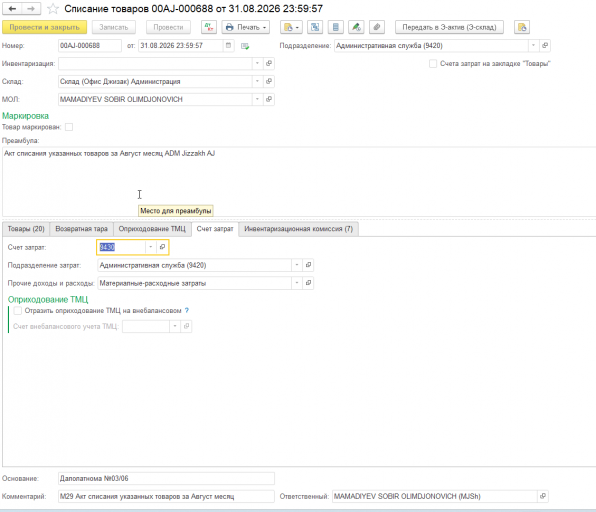This screenshot has width=596, height=512.
Task: Click the Провести и закрыть button
Action: click(44, 27)
